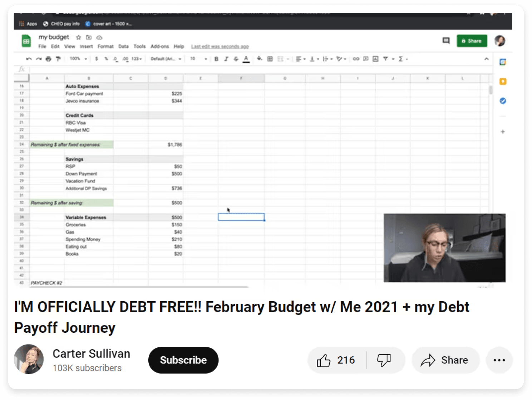Open the text rotation dropdown

click(x=341, y=59)
